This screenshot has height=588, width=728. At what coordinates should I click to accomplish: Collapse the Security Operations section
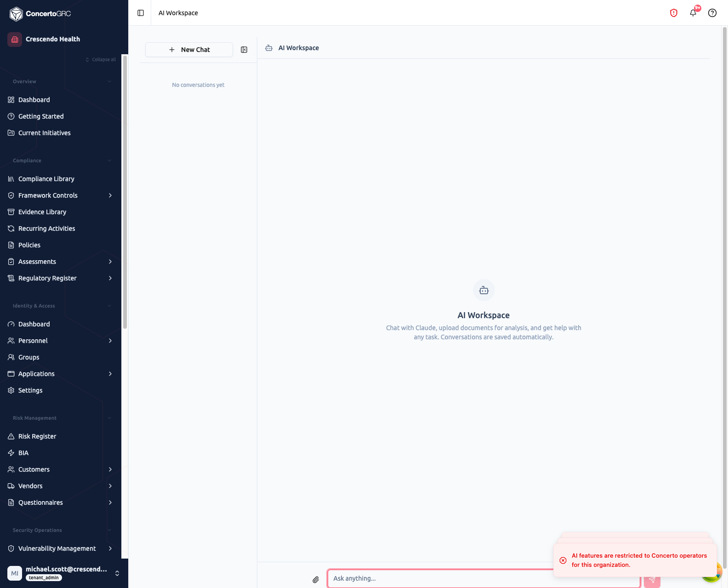(109, 530)
